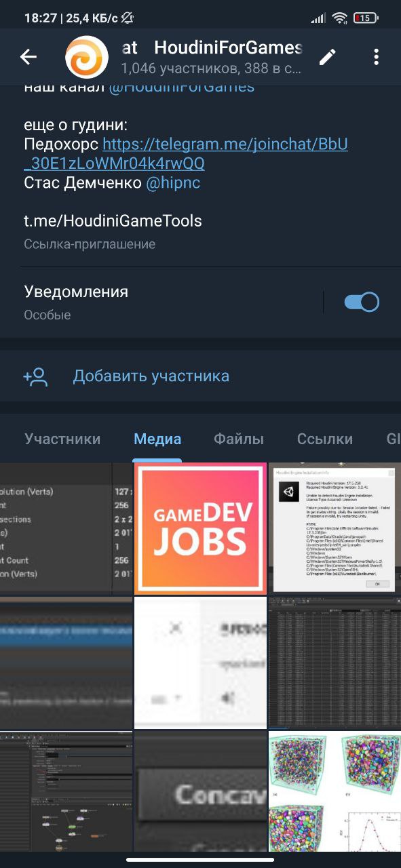Tap the 1,046 участников subtitle
The width and height of the screenshot is (401, 868).
[x=211, y=68]
